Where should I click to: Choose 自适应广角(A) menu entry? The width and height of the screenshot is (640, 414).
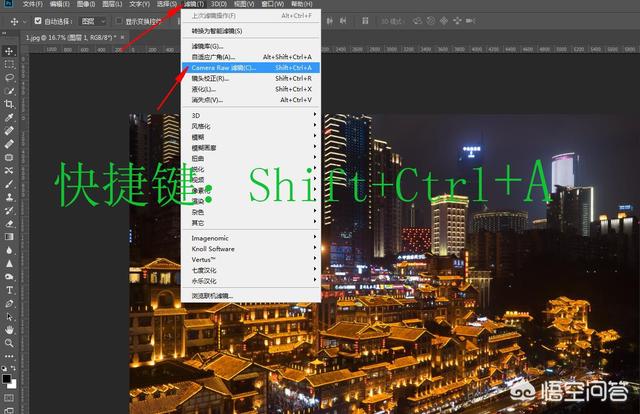click(251, 57)
